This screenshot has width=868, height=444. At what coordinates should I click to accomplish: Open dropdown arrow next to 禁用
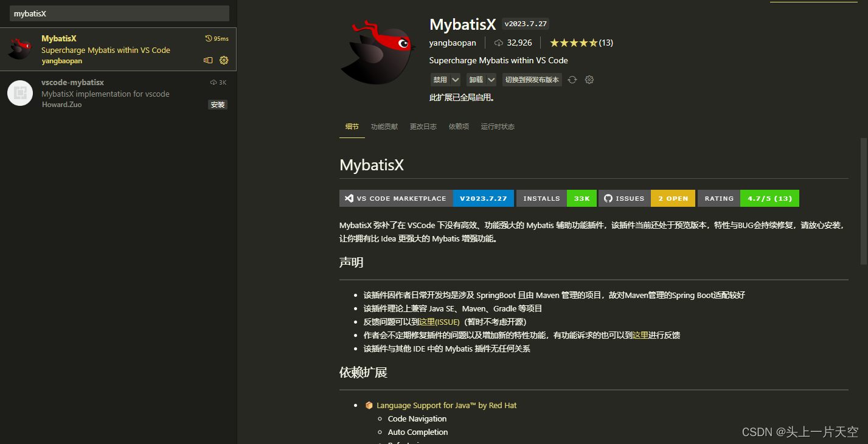tap(456, 80)
